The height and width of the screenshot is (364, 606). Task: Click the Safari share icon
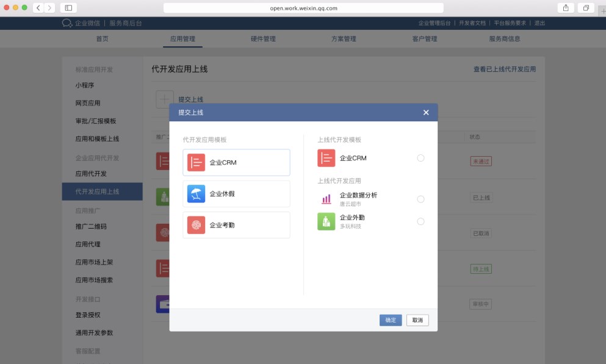tap(565, 8)
